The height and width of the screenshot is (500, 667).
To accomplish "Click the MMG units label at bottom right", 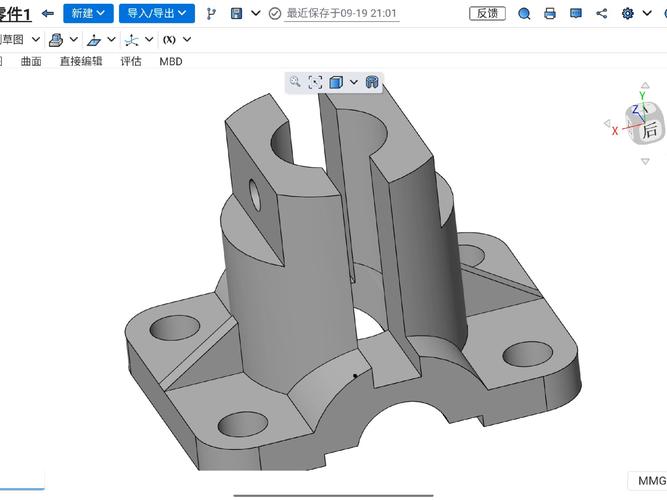I will [651, 481].
